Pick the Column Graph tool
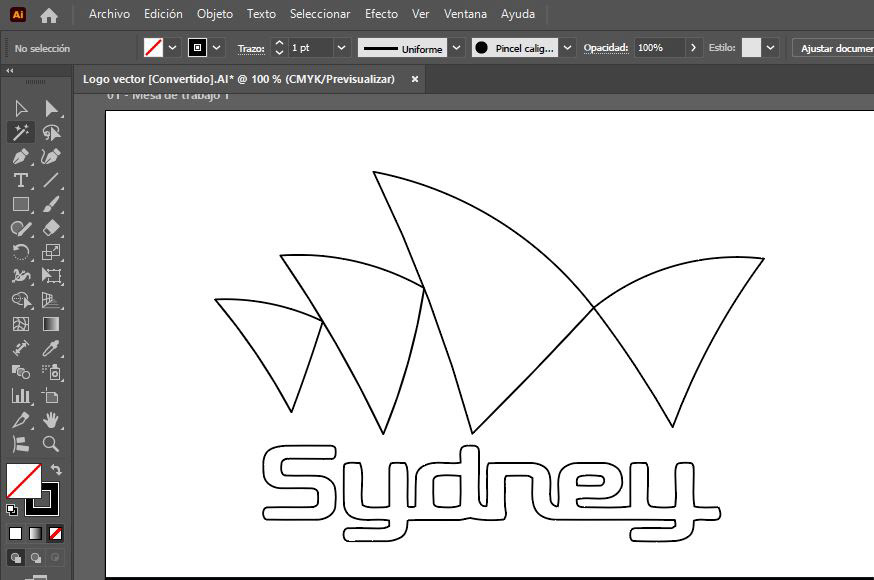 pos(21,396)
